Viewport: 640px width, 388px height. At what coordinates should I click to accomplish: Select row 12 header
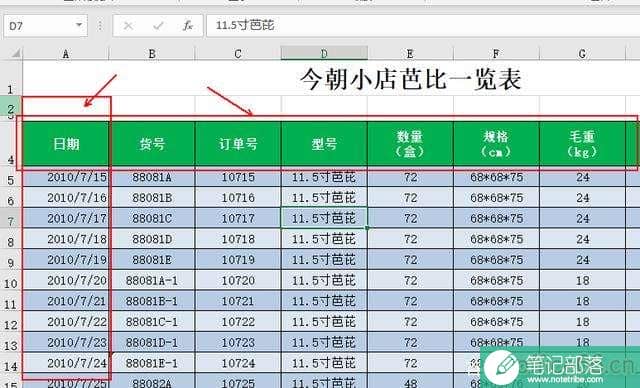click(x=11, y=322)
